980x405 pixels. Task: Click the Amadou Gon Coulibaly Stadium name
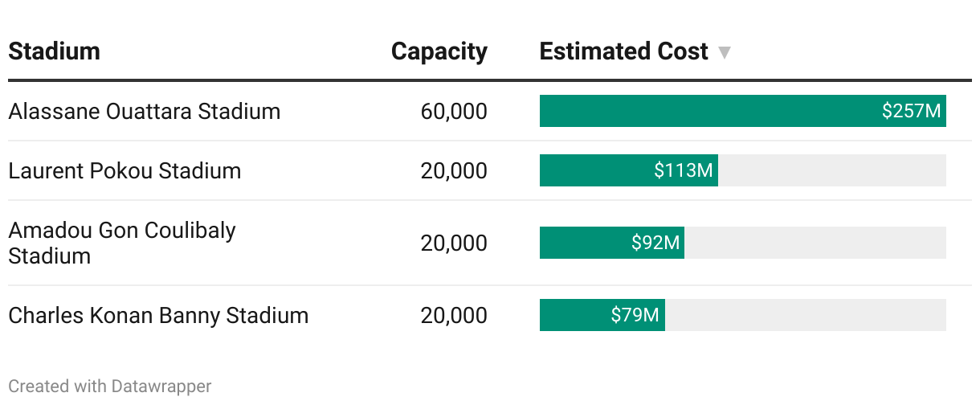click(122, 243)
